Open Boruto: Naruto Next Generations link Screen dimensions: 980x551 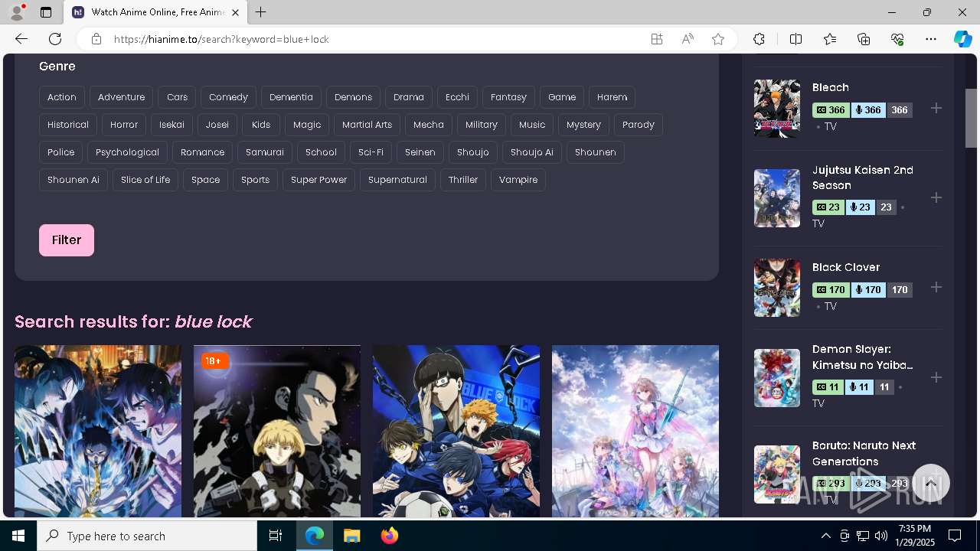coord(864,453)
